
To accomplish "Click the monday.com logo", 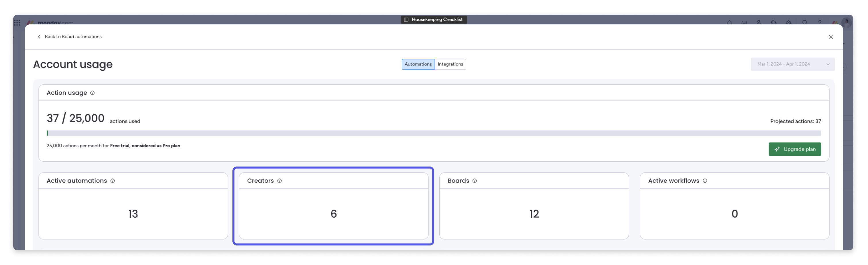I will 51,23.
